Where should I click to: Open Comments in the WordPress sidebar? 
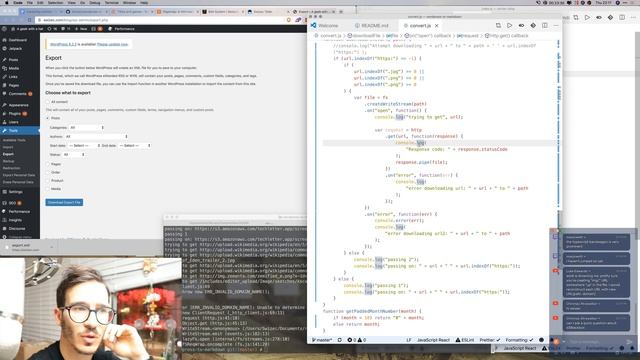tap(18, 94)
